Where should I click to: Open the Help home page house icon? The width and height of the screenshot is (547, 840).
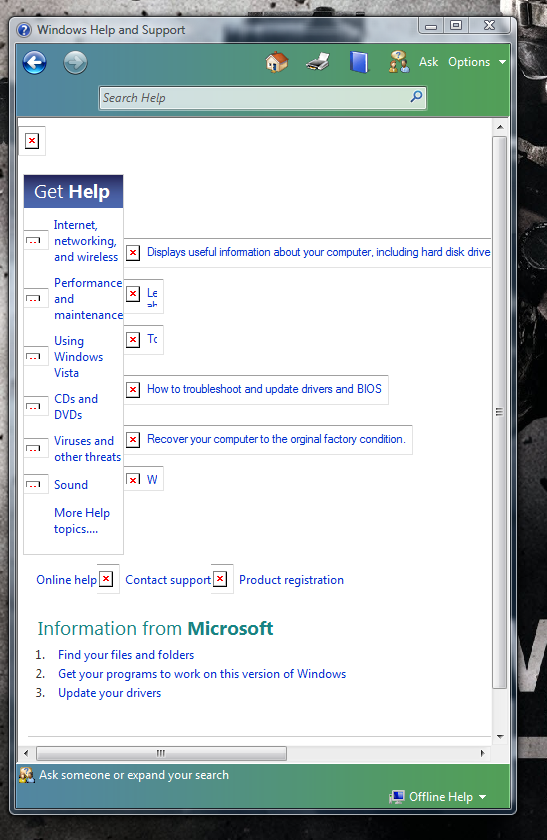point(277,62)
